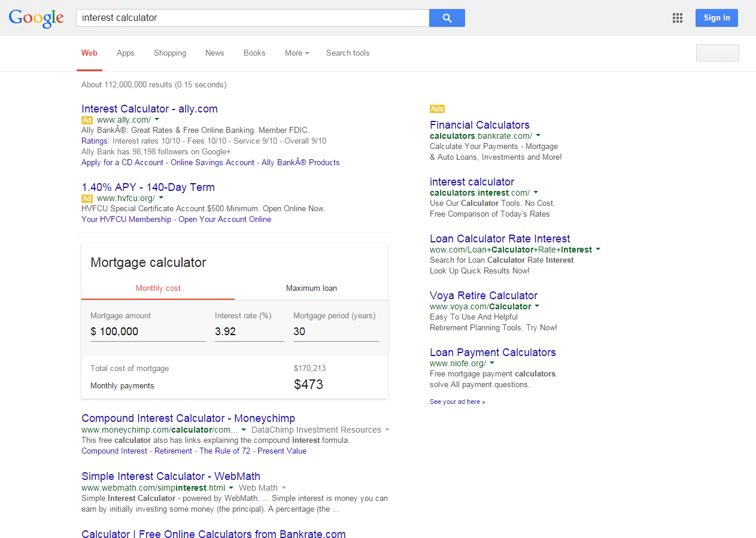The height and width of the screenshot is (538, 756).
Task: Open Search tools
Action: click(348, 53)
